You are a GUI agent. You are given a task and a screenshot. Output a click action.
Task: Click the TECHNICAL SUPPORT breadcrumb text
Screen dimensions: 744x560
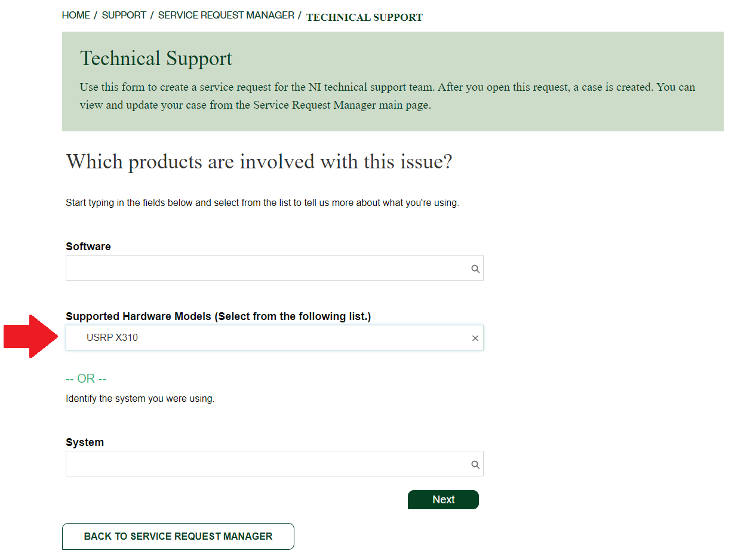pyautogui.click(x=364, y=17)
